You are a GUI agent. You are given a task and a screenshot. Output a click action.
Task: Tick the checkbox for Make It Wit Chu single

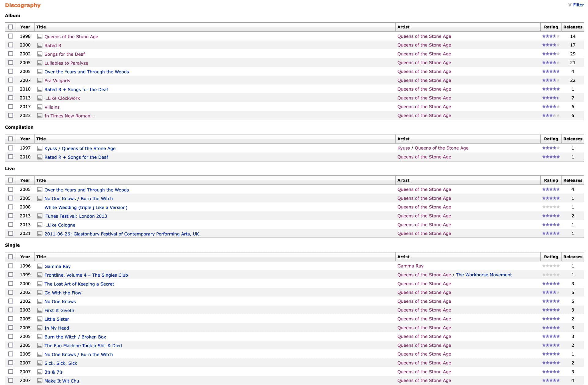tap(11, 380)
